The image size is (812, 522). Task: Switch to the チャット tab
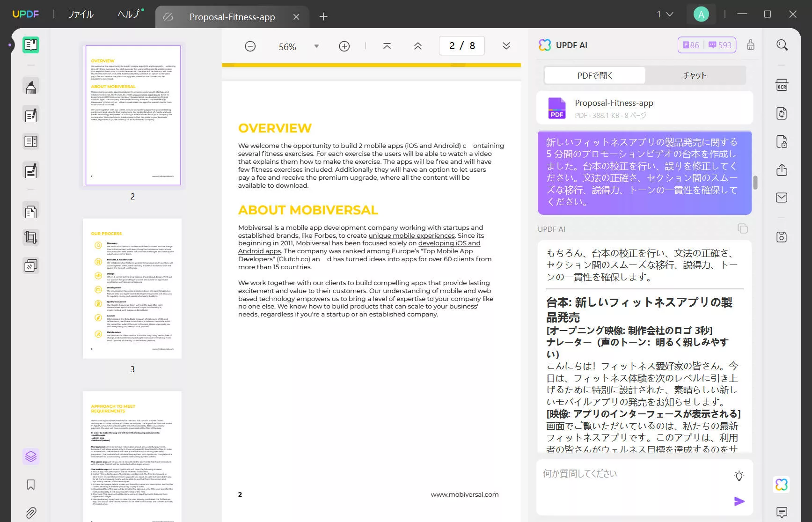coord(695,75)
